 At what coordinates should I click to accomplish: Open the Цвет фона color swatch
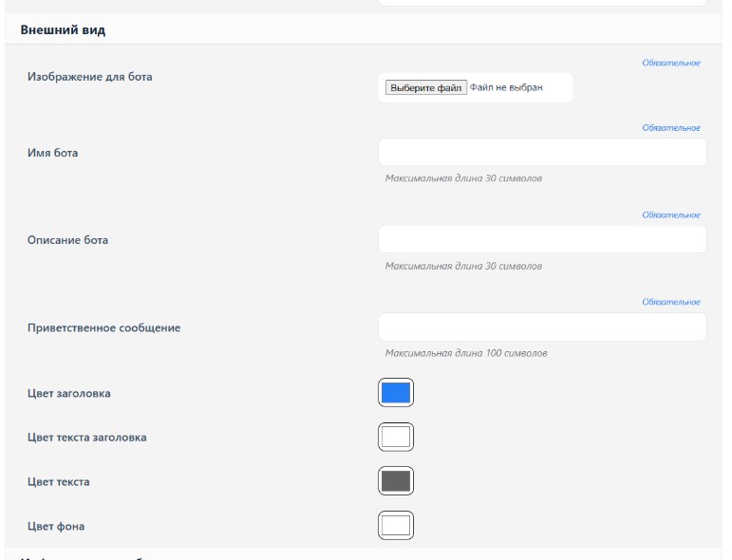396,525
